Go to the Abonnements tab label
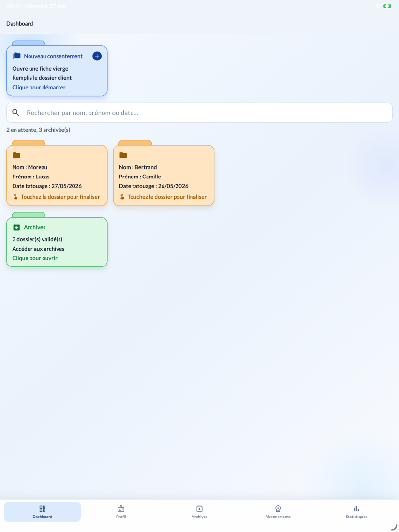The image size is (399, 532). coord(278,517)
